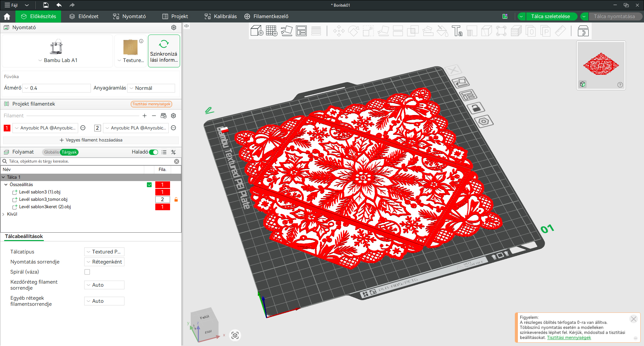This screenshot has height=346, width=644.
Task: Open the Assembly view icon
Action: pos(583,31)
